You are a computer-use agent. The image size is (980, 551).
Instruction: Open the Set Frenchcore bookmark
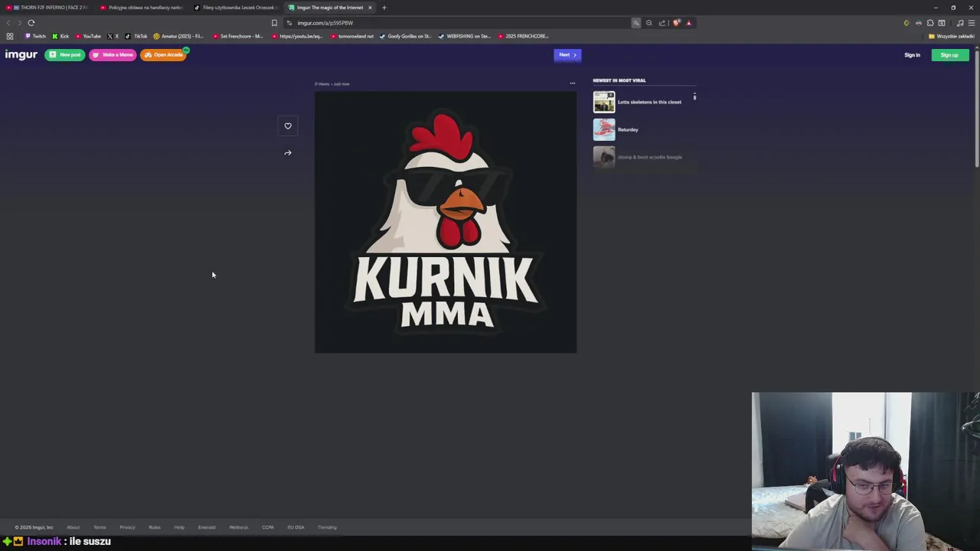[x=237, y=36]
